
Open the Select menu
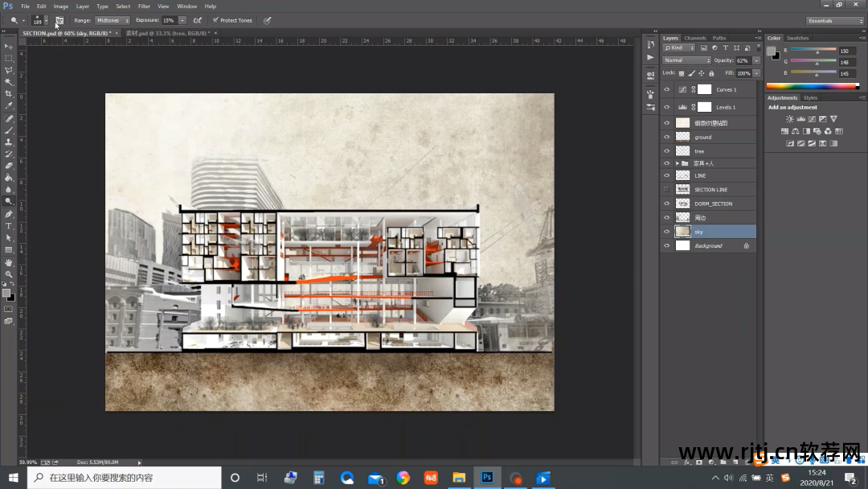click(x=123, y=6)
